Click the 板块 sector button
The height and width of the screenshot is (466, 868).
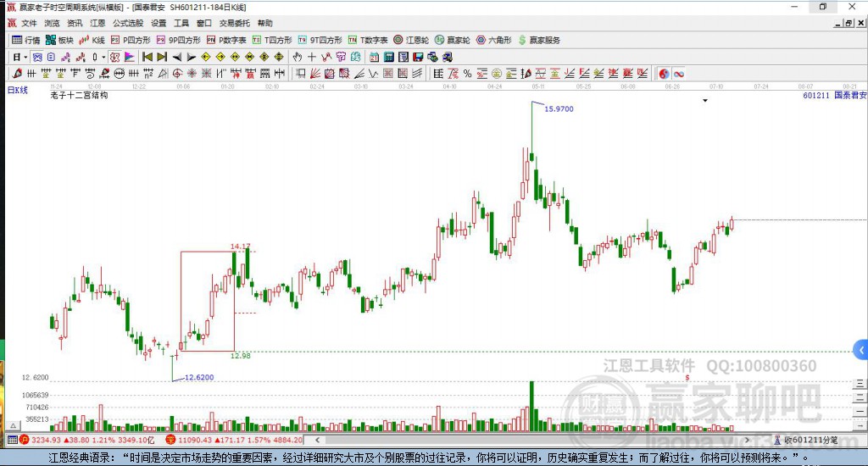coord(60,40)
